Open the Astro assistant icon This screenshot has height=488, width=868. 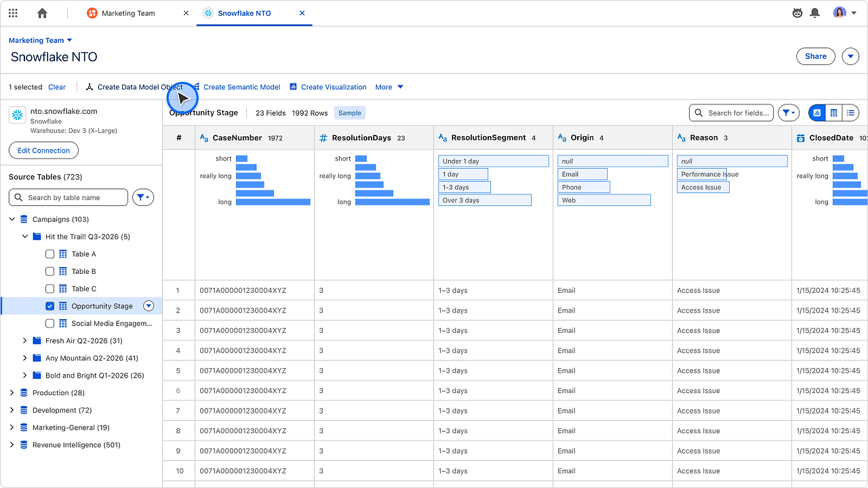(798, 13)
